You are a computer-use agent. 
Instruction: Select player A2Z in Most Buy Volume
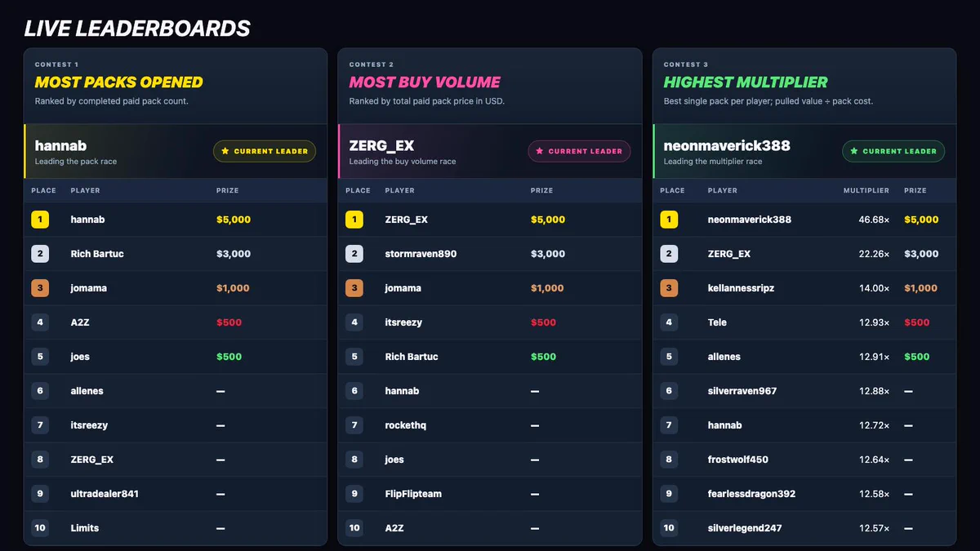click(x=394, y=528)
